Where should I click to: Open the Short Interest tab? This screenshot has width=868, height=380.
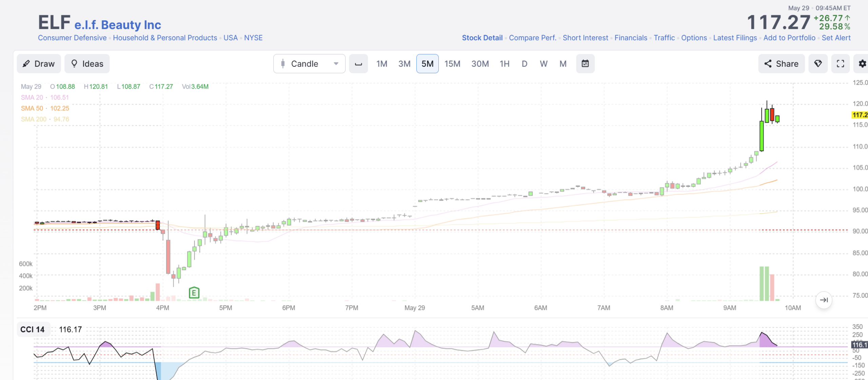coord(586,38)
